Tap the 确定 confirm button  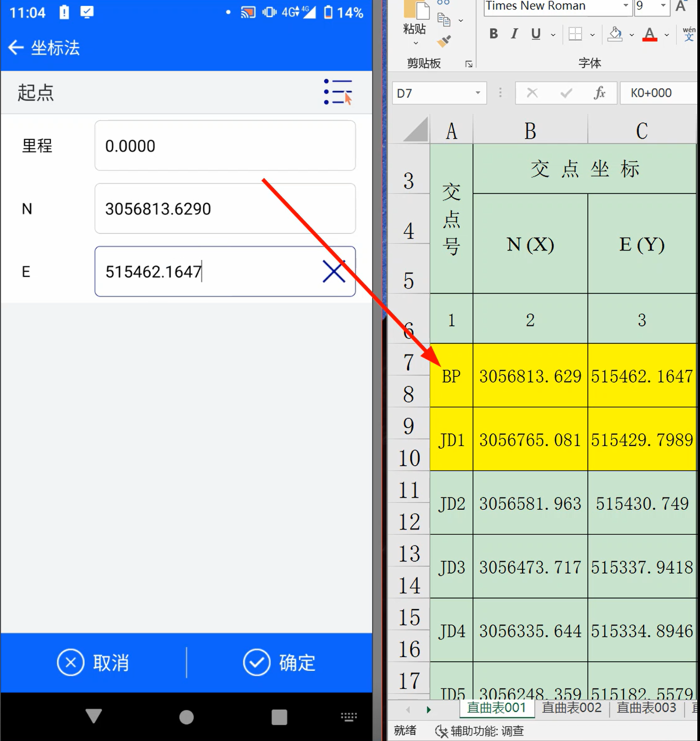click(280, 662)
